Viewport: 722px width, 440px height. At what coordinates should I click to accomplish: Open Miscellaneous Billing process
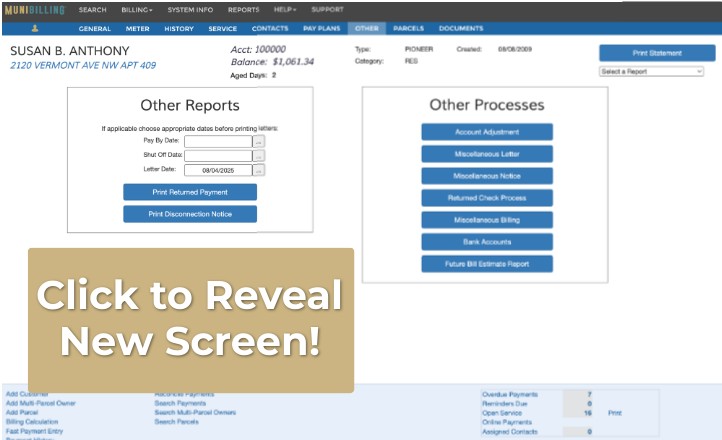(487, 220)
